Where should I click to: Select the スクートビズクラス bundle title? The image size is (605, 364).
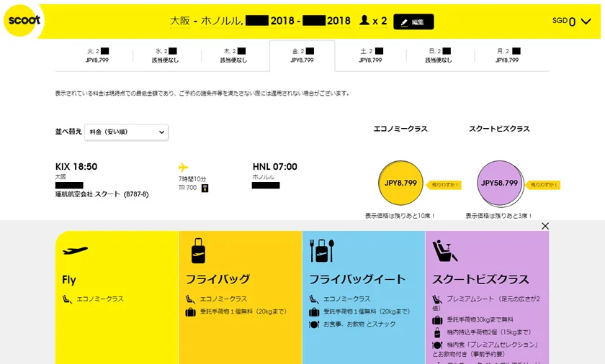[x=480, y=279]
